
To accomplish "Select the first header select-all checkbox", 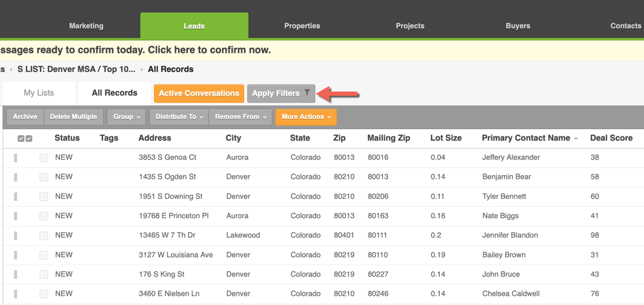I will coord(21,139).
